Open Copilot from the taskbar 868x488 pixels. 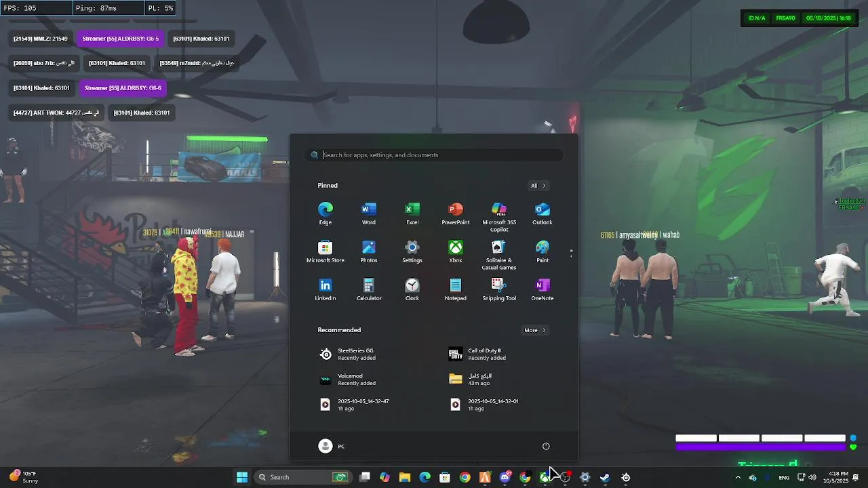pos(385,477)
